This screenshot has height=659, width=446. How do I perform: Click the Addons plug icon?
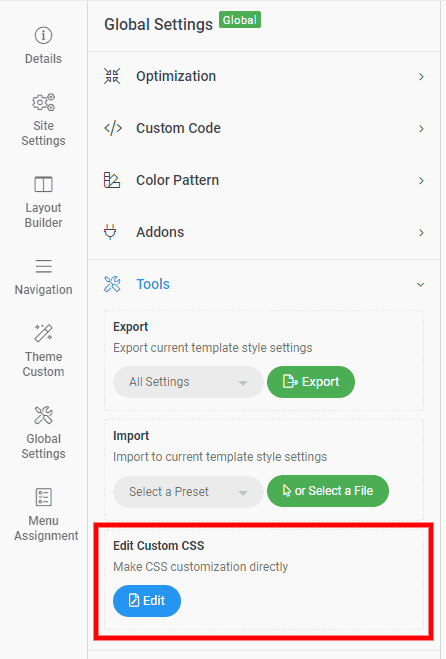tap(110, 232)
